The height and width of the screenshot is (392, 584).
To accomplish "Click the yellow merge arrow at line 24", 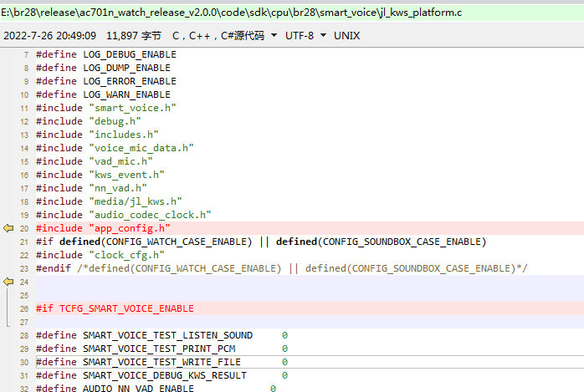I will pyautogui.click(x=8, y=282).
